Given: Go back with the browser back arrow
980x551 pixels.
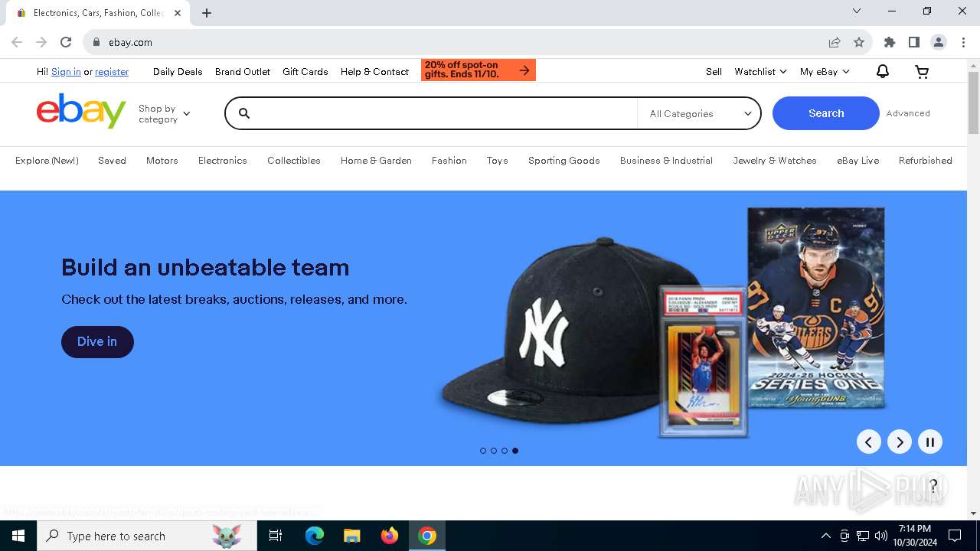Looking at the screenshot, I should (x=17, y=42).
